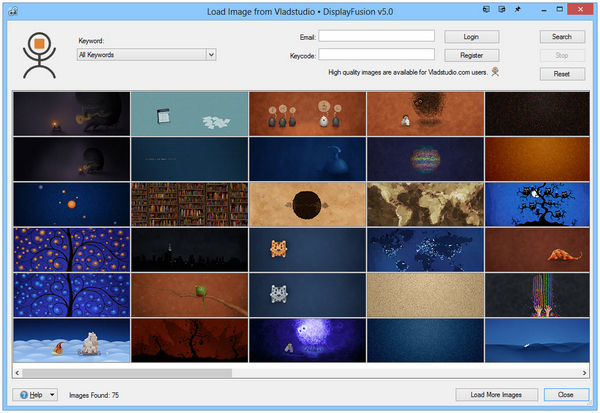Select the blue ocean waves thumbnail
This screenshot has height=413, width=600.
(537, 340)
